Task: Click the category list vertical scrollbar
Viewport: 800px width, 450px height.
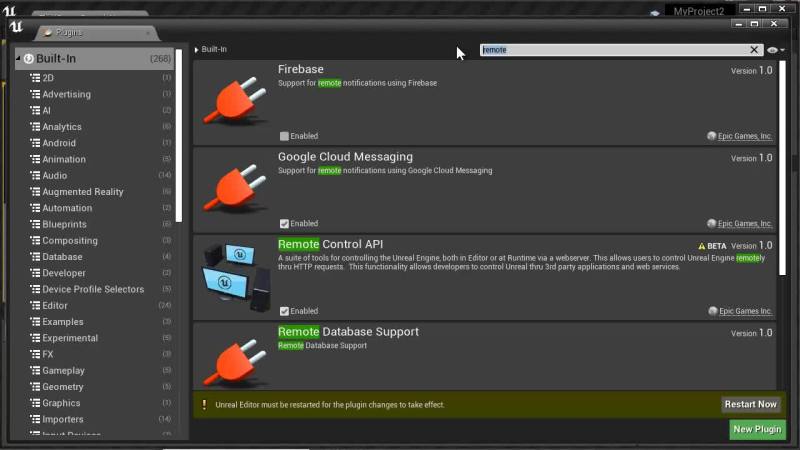Action: pyautogui.click(x=179, y=136)
